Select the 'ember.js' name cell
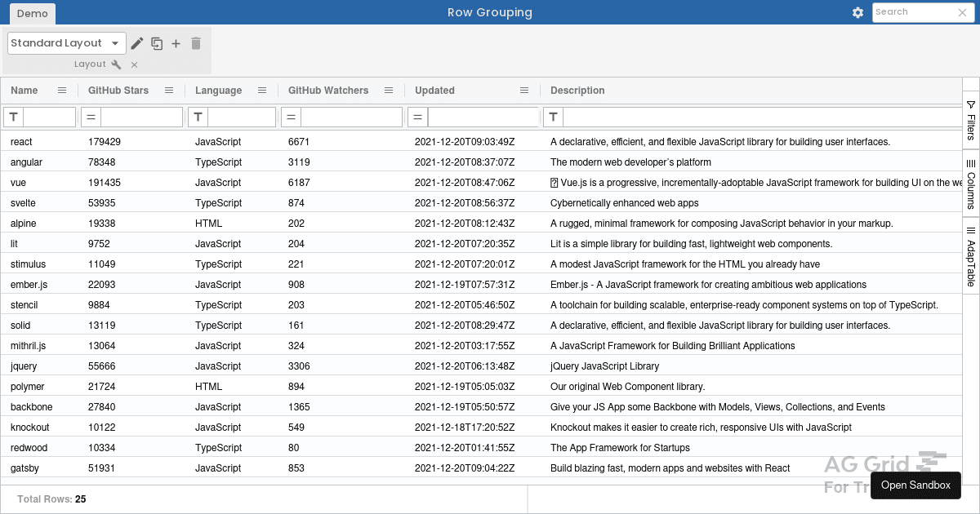This screenshot has width=980, height=514. point(39,285)
